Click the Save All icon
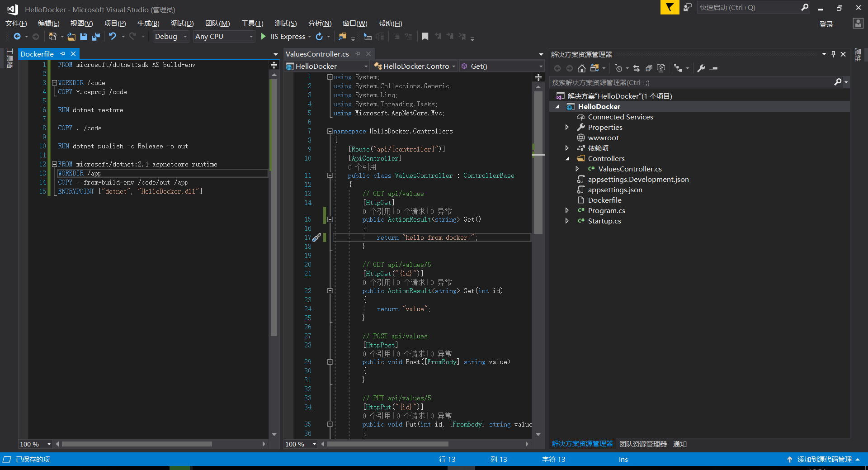The width and height of the screenshot is (868, 470). [95, 36]
